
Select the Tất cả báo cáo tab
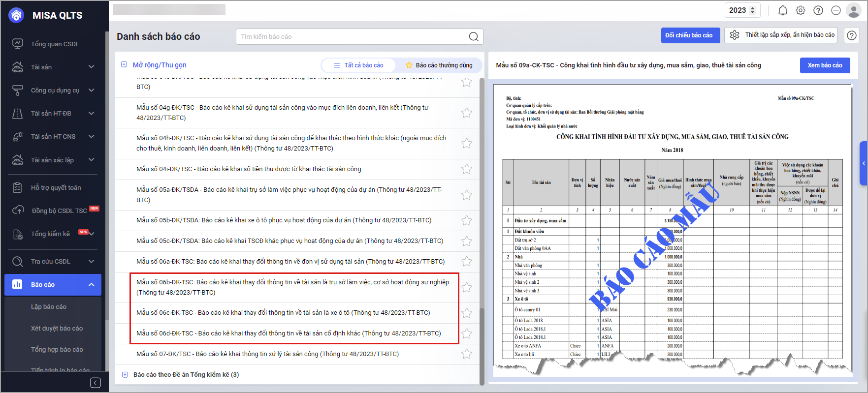tap(358, 65)
